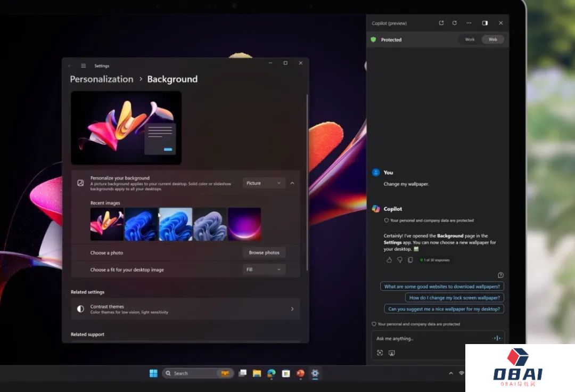This screenshot has width=575, height=392.
Task: Open File Explorer from the taskbar
Action: click(x=257, y=373)
